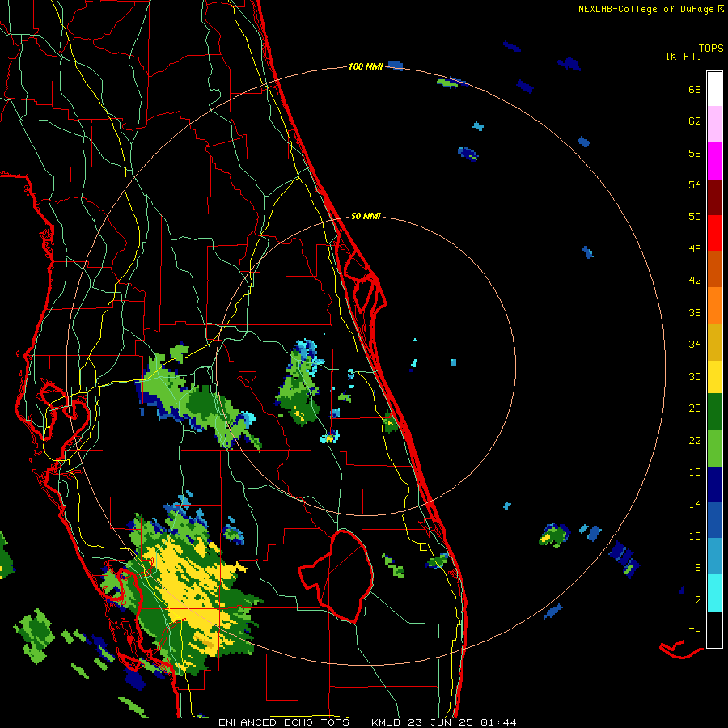The width and height of the screenshot is (728, 728).
Task: Click the '50' legend value
Action: 695,217
